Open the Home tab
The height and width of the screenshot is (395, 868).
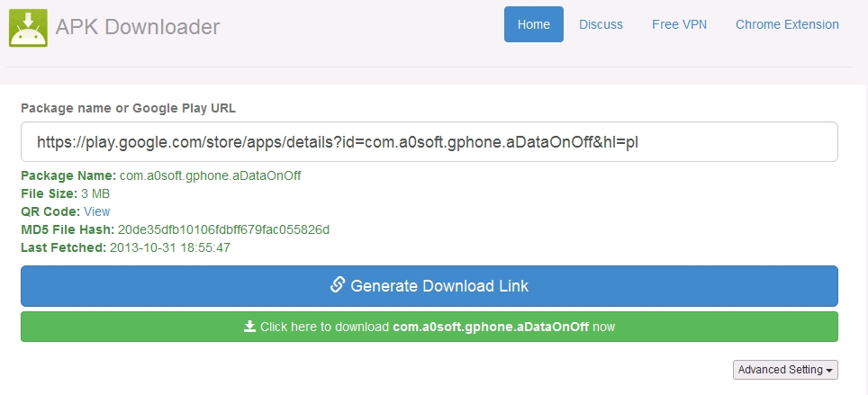[533, 24]
